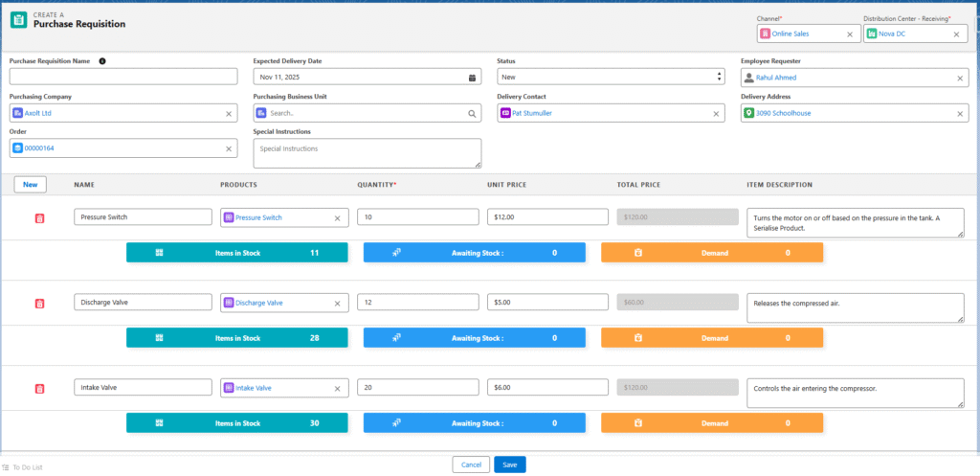Image resolution: width=980 pixels, height=476 pixels.
Task: Click the Special Instructions text area
Action: pos(367,153)
